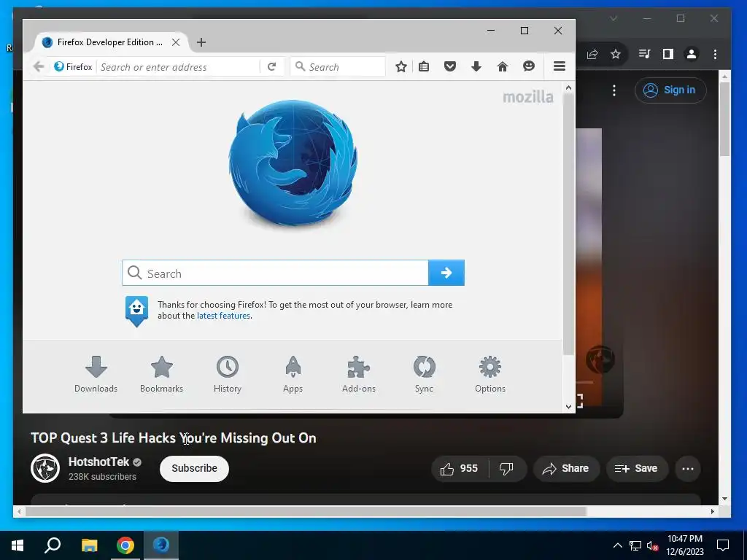Open the Windows Start menu
Image resolution: width=747 pixels, height=560 pixels.
[18, 545]
